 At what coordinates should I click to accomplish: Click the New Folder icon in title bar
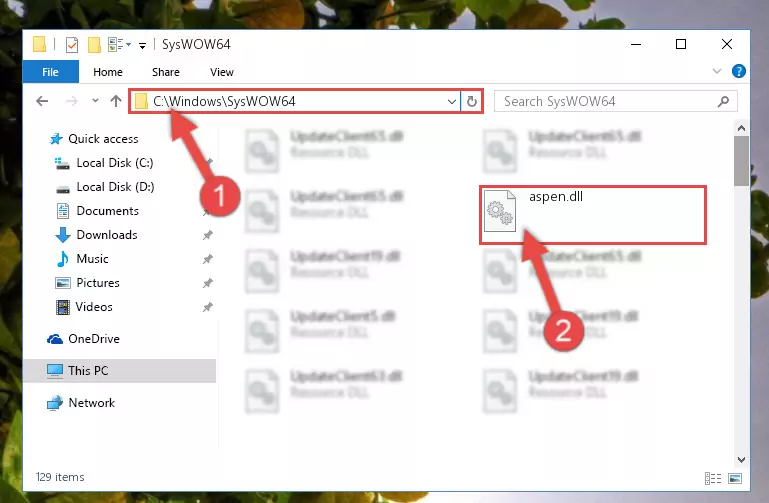[x=94, y=45]
